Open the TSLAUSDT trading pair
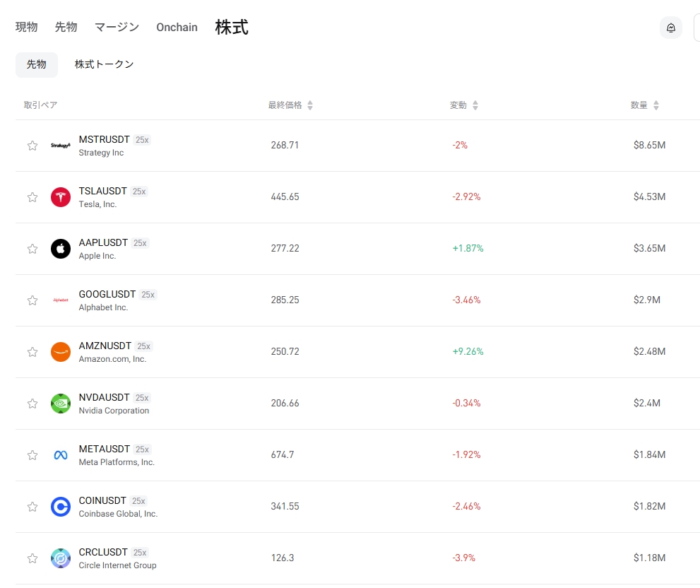 tap(103, 192)
